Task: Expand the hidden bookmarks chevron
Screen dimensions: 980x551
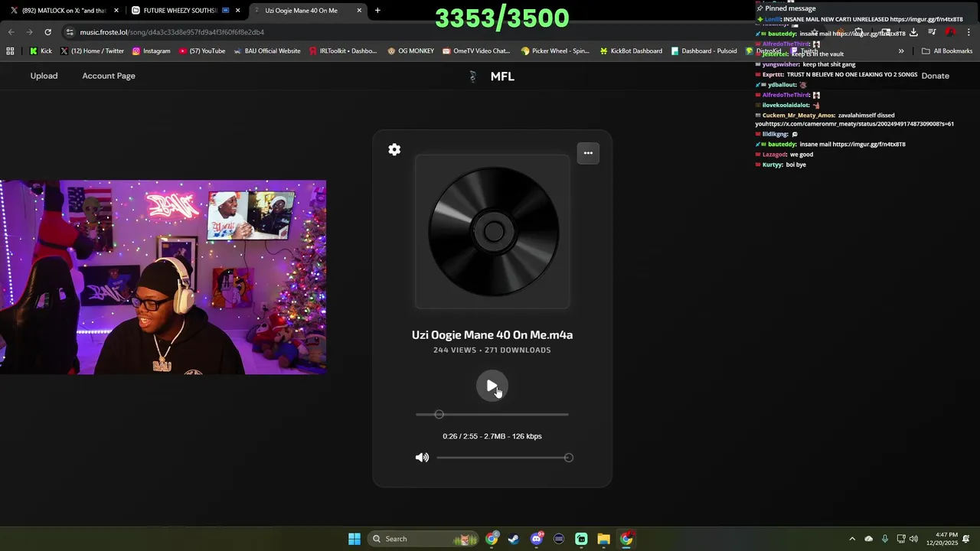Action: (901, 51)
